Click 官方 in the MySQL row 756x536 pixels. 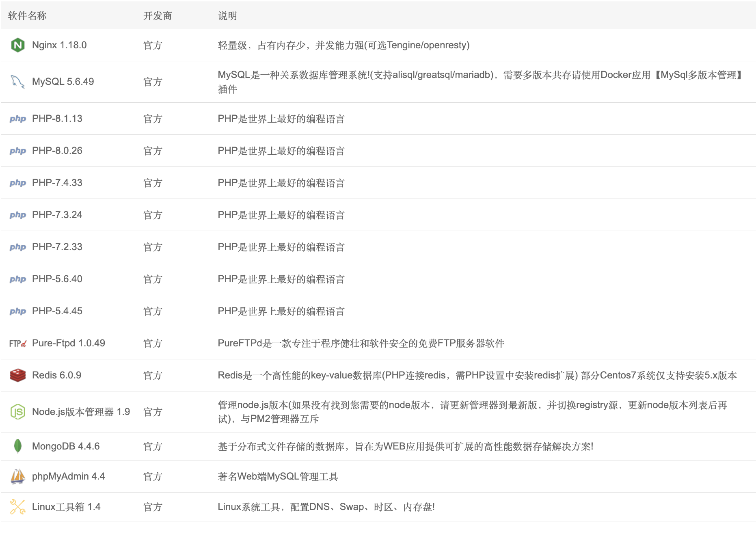[153, 82]
